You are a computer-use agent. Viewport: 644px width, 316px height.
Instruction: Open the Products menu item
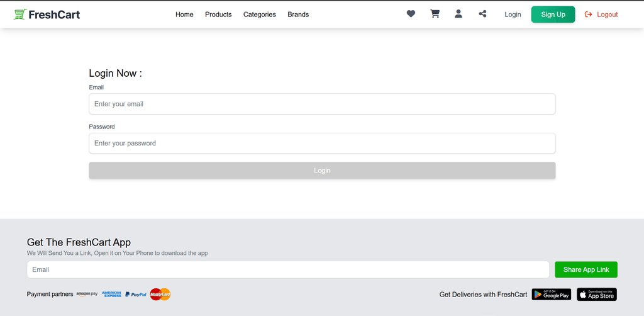(218, 14)
